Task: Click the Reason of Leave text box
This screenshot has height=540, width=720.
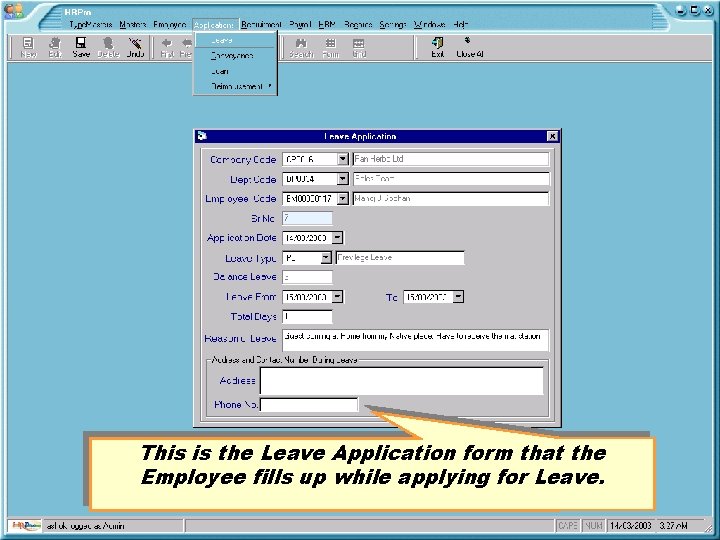Action: tap(415, 340)
